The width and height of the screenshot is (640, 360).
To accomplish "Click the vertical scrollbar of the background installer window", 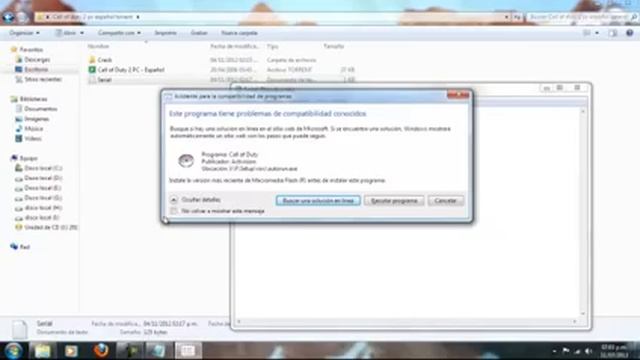I will 583,212.
